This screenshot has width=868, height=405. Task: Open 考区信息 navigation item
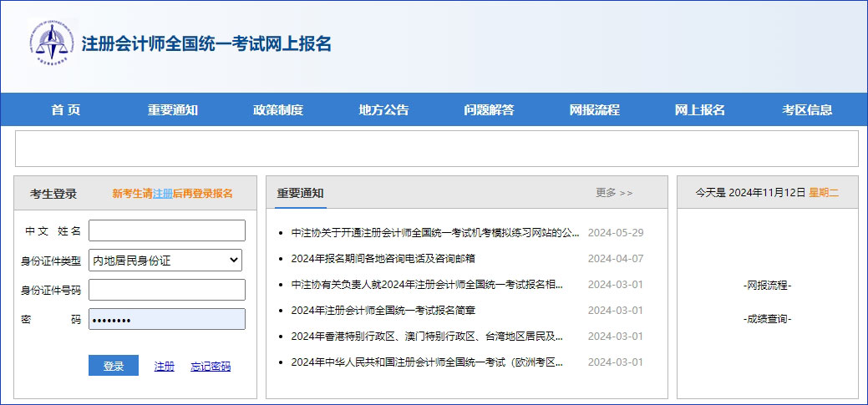tap(807, 110)
